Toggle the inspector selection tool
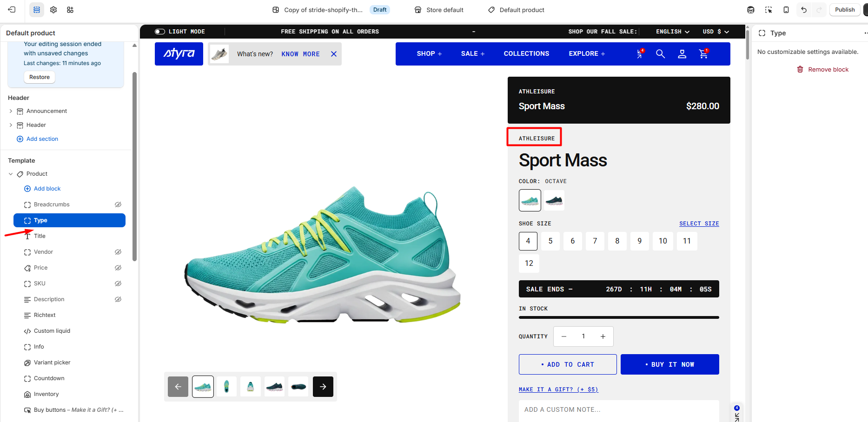 [x=769, y=10]
